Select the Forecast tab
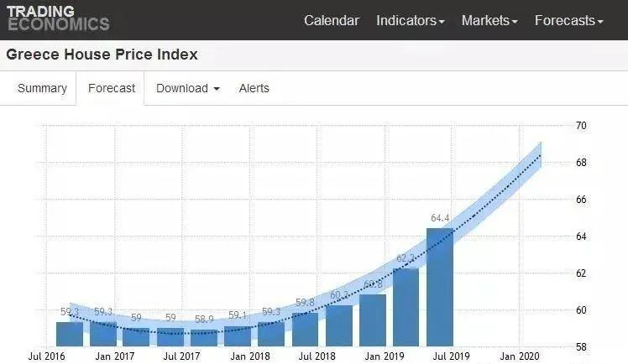 click(x=111, y=88)
